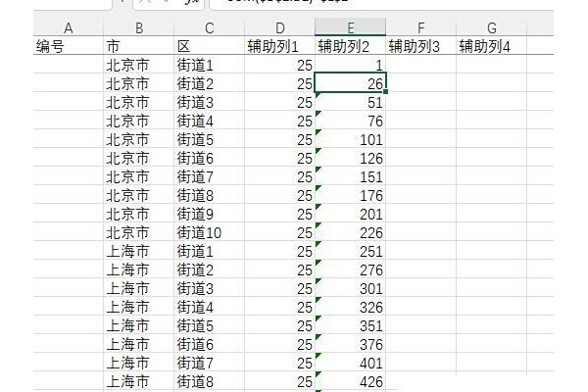Click the 街道9 cell
The width and height of the screenshot is (588, 392).
click(210, 214)
